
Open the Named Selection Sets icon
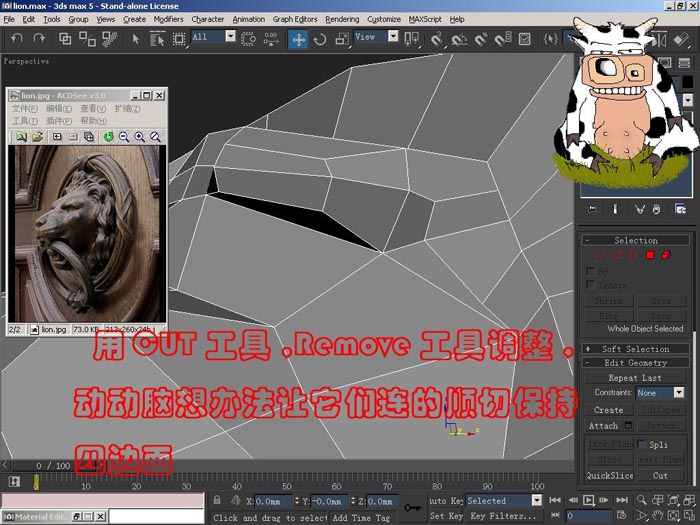pos(550,39)
